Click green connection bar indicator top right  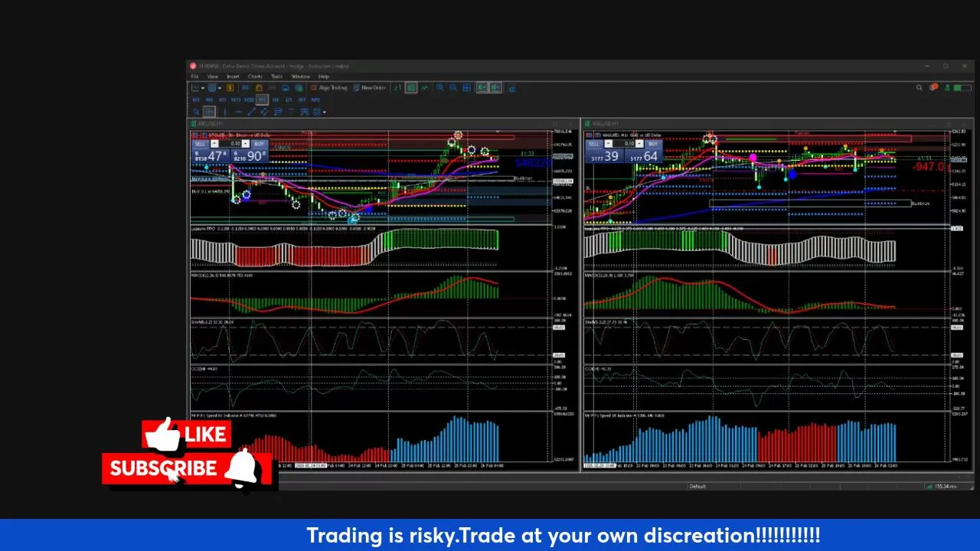[962, 88]
